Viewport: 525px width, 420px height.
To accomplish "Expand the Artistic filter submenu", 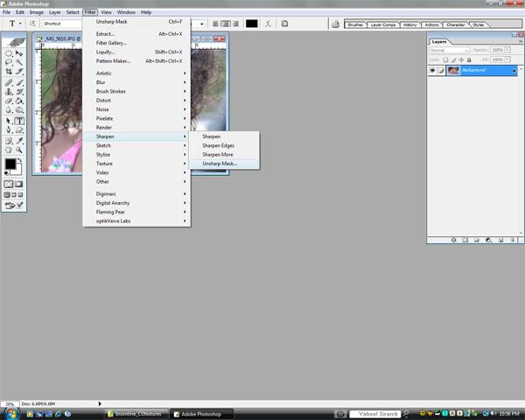I will [x=136, y=73].
